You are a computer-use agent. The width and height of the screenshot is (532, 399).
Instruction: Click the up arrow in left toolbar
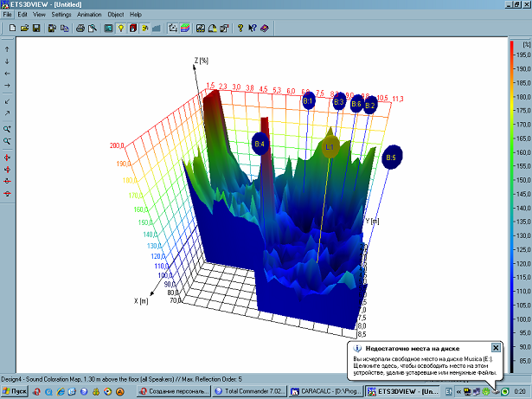point(7,49)
